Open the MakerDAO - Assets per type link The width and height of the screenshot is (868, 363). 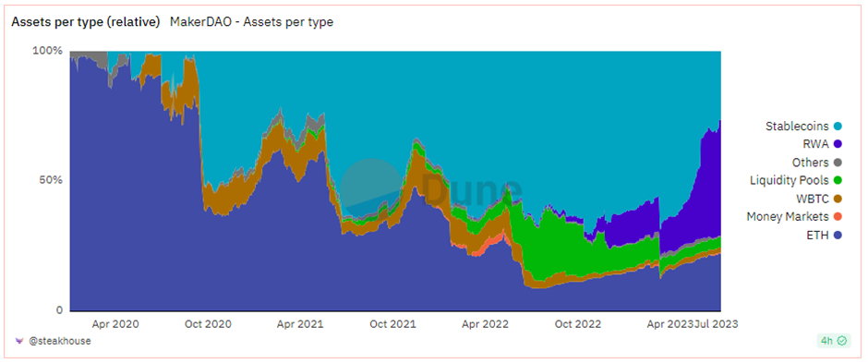(x=251, y=22)
